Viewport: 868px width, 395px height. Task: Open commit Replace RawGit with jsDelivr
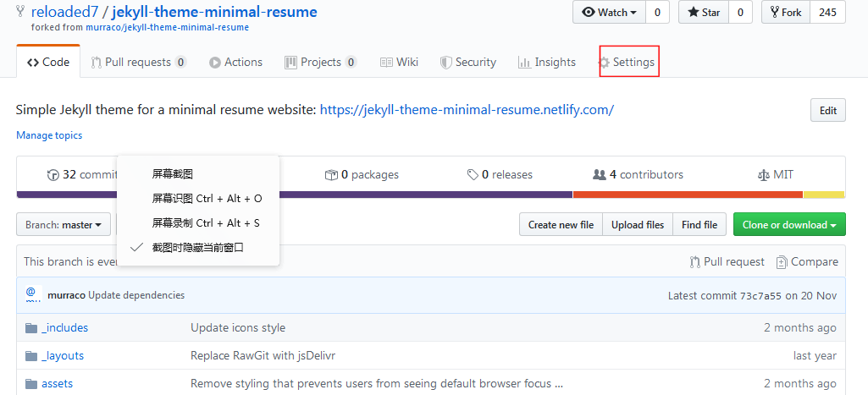(263, 356)
